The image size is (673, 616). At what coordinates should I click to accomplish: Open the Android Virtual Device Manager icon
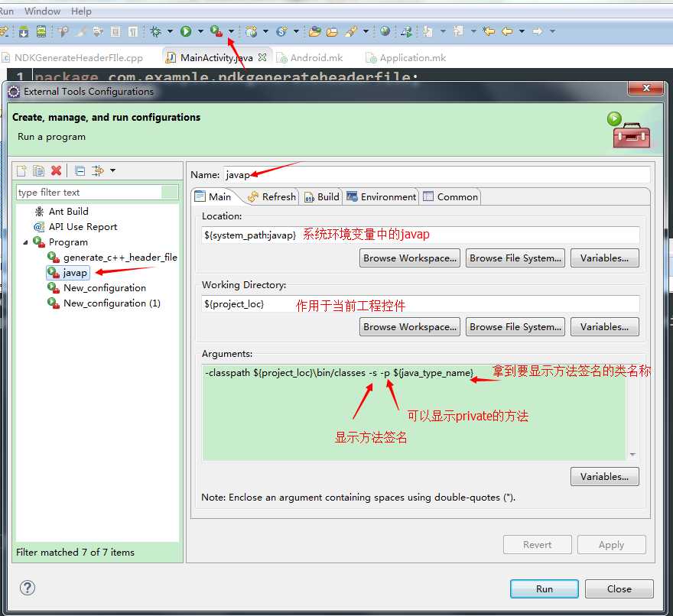tap(41, 31)
